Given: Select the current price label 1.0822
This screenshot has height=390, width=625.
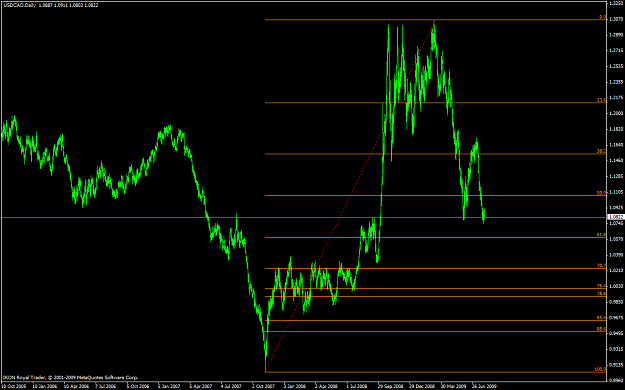Looking at the screenshot, I should (x=616, y=217).
